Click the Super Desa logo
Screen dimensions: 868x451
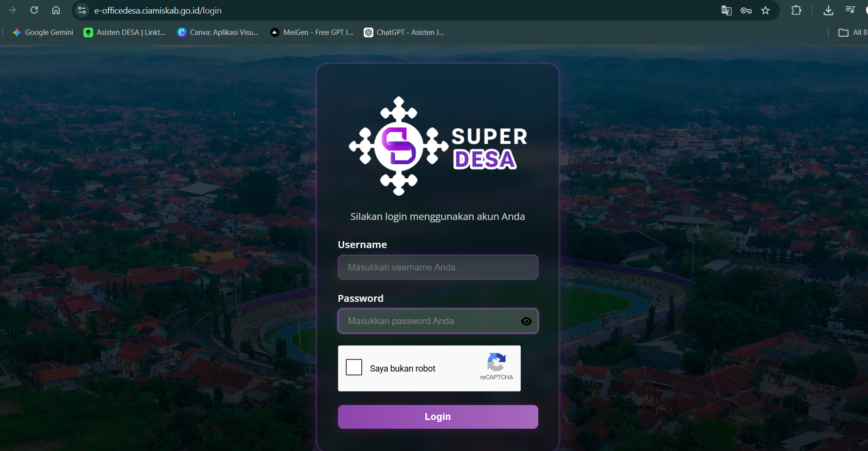click(438, 146)
